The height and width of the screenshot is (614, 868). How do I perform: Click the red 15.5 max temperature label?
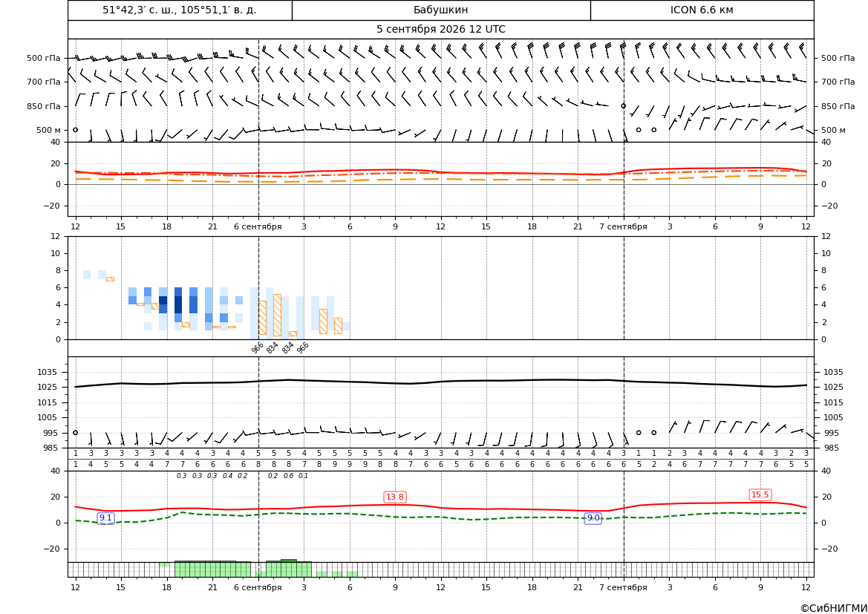pyautogui.click(x=760, y=494)
